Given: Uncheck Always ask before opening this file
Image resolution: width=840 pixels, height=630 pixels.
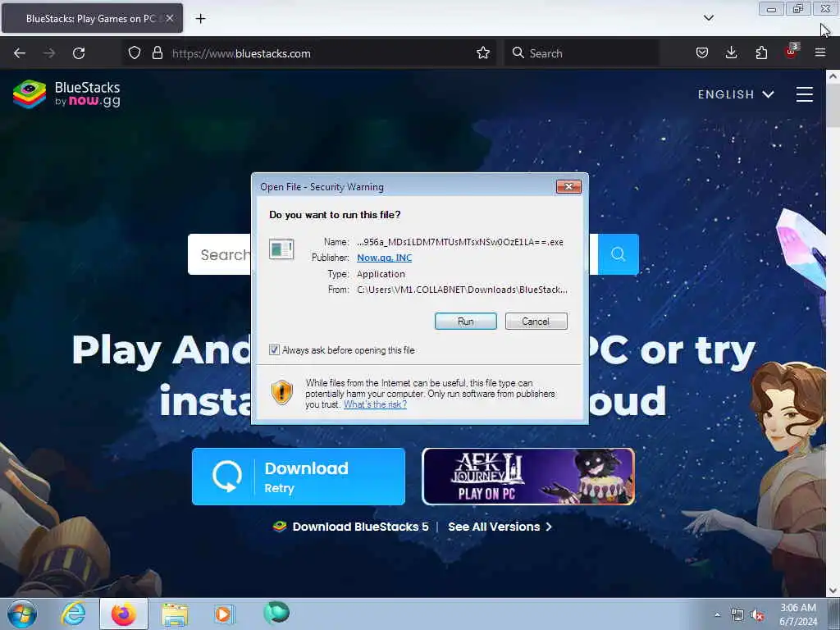Looking at the screenshot, I should [274, 349].
